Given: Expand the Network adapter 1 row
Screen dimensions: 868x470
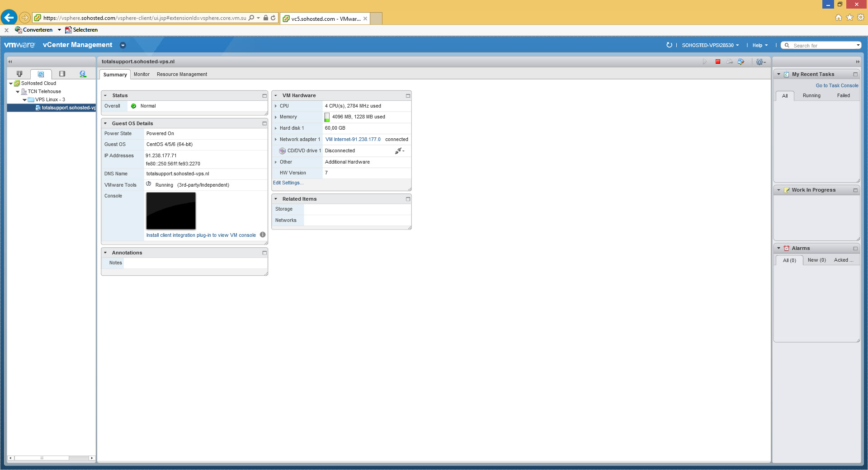Looking at the screenshot, I should point(276,140).
